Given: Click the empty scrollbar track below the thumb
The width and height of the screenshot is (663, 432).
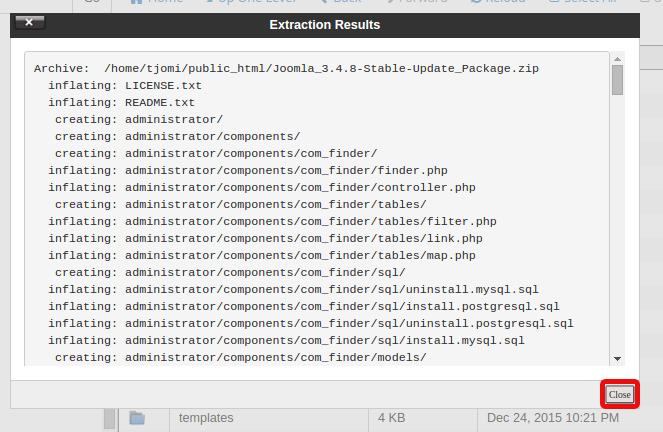Looking at the screenshot, I should pos(617,224).
